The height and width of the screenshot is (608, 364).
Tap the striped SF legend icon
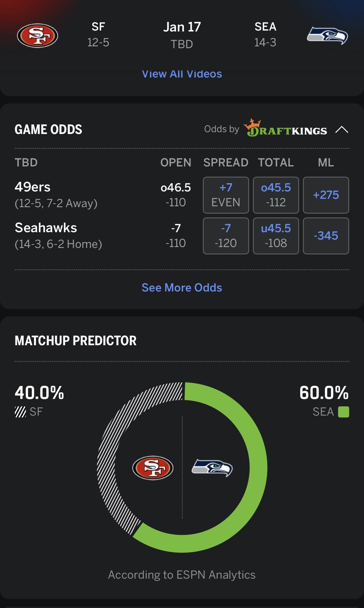(20, 412)
